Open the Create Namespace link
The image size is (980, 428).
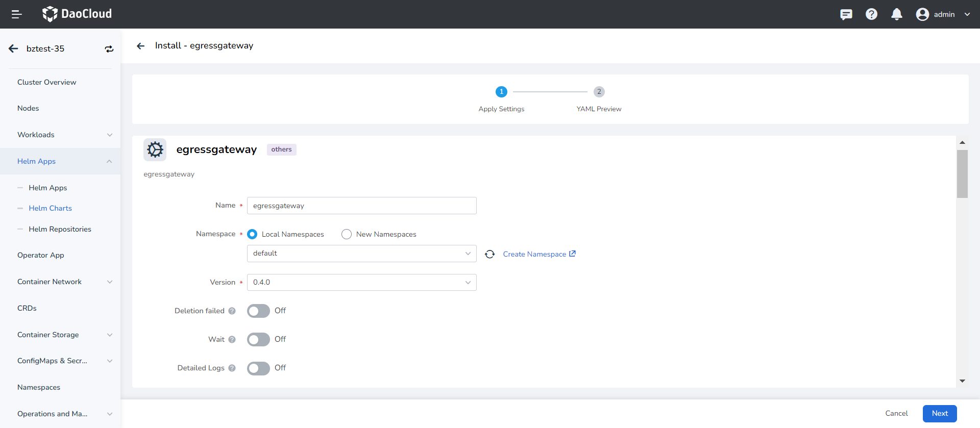pos(539,254)
